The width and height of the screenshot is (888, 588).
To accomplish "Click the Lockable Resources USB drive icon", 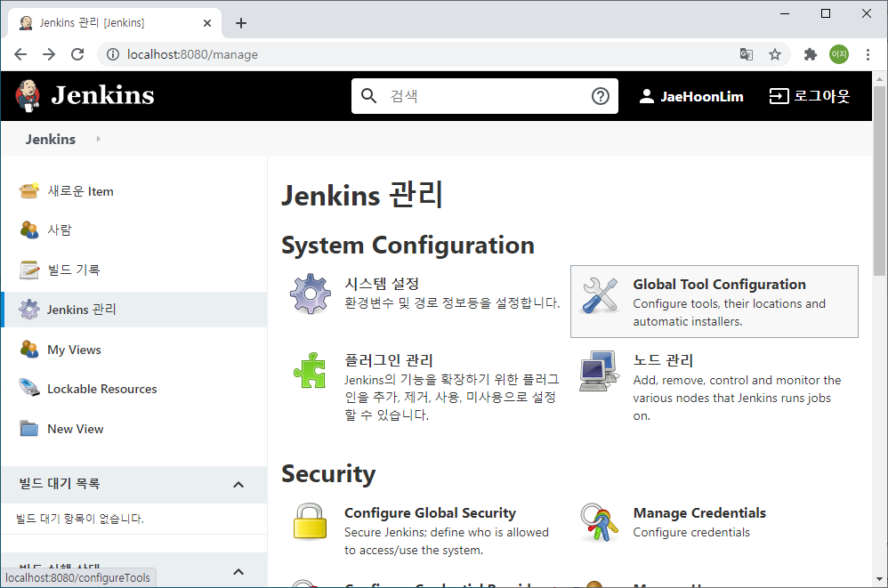I will point(28,388).
